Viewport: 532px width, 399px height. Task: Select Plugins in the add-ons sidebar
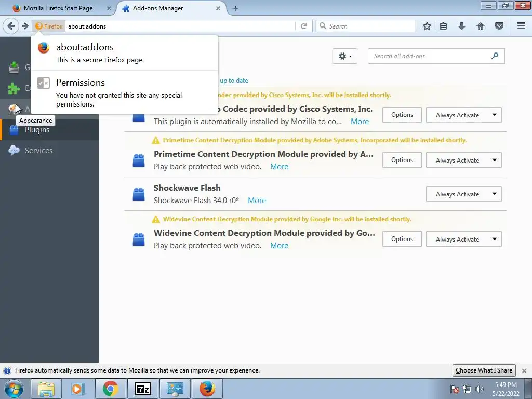49,130
